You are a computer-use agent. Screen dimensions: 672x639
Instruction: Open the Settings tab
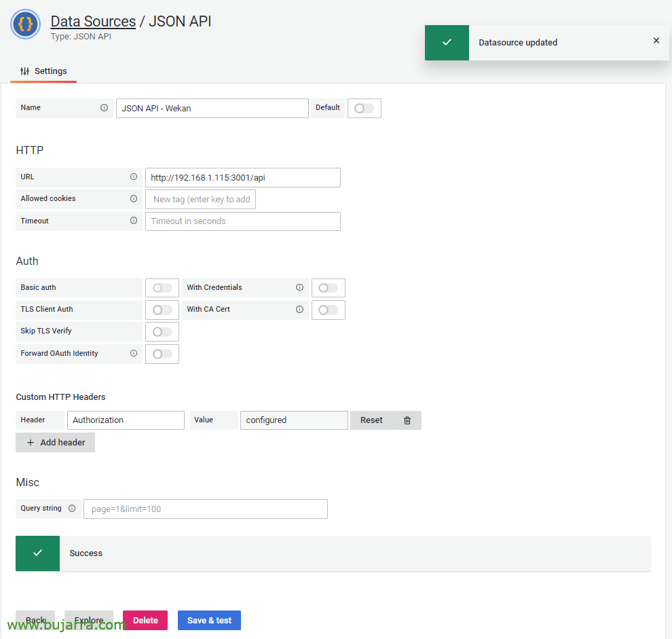coord(43,71)
